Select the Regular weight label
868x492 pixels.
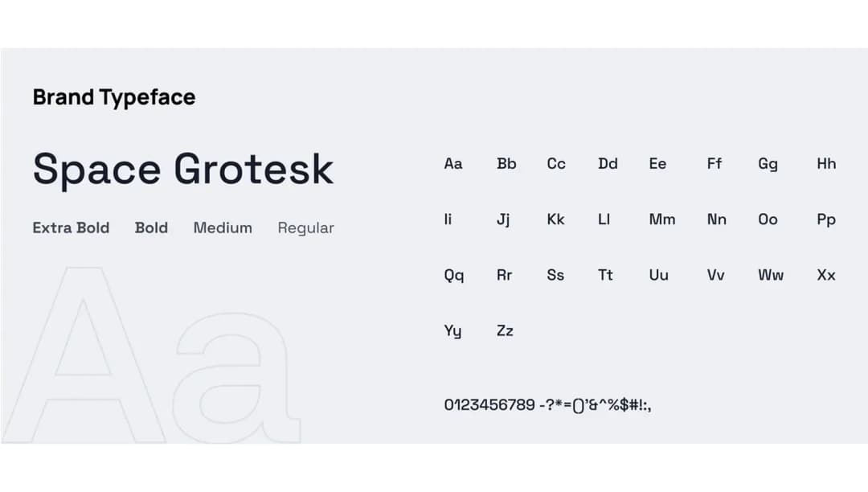[x=305, y=228]
